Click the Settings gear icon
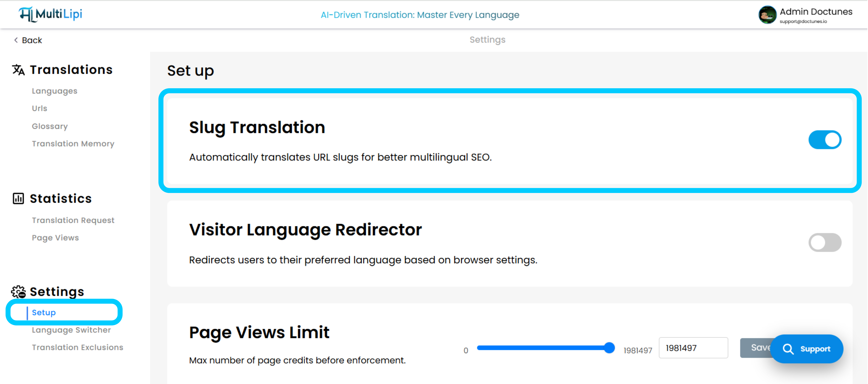868x384 pixels. 18,292
